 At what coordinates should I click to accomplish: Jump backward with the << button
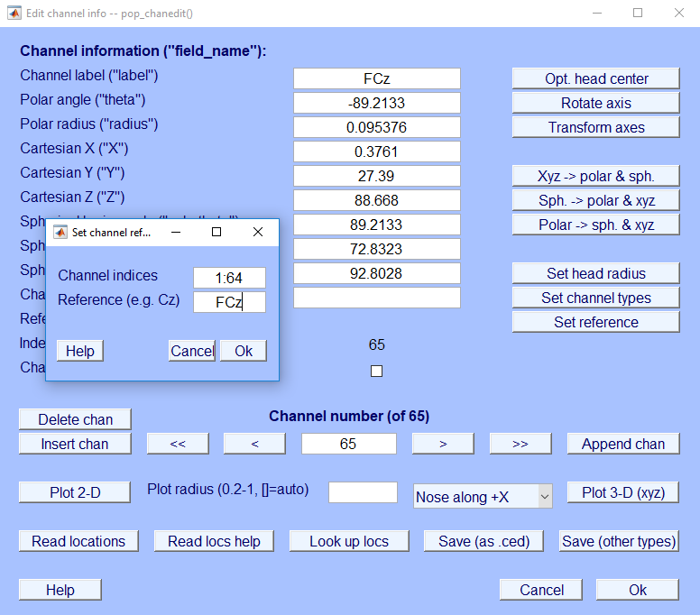[178, 444]
